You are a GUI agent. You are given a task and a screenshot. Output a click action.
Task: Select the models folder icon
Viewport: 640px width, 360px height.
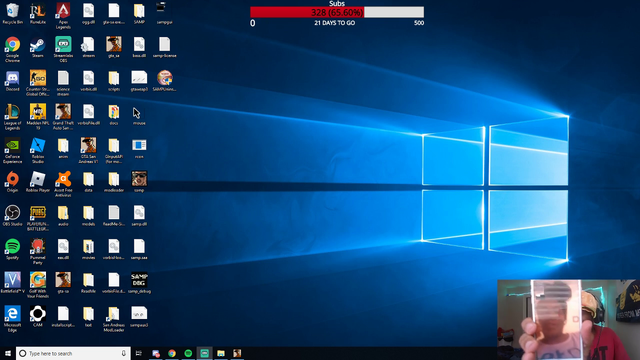pos(89,216)
